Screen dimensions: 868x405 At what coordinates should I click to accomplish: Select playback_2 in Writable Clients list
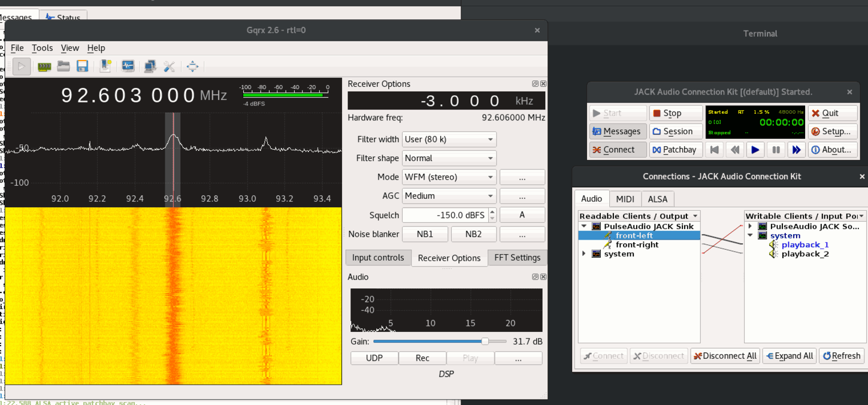click(805, 254)
